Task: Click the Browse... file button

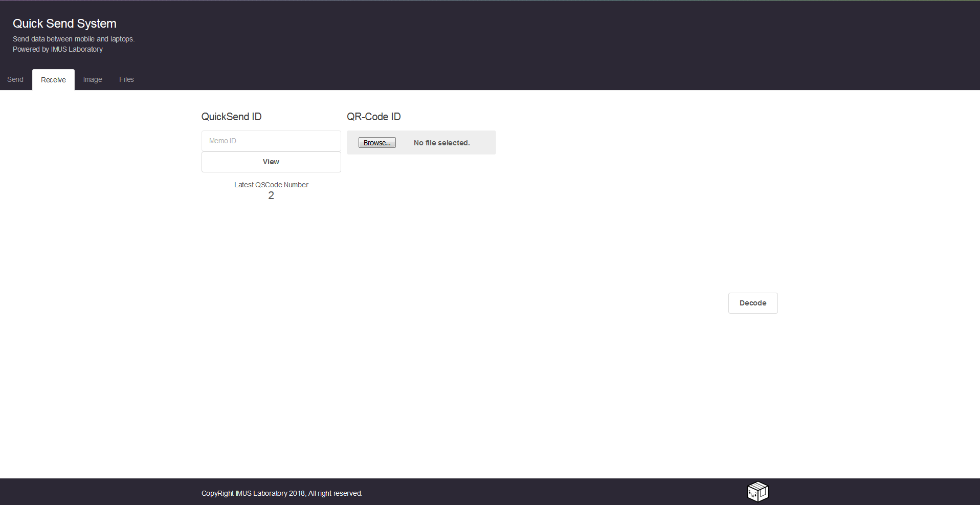Action: [377, 143]
